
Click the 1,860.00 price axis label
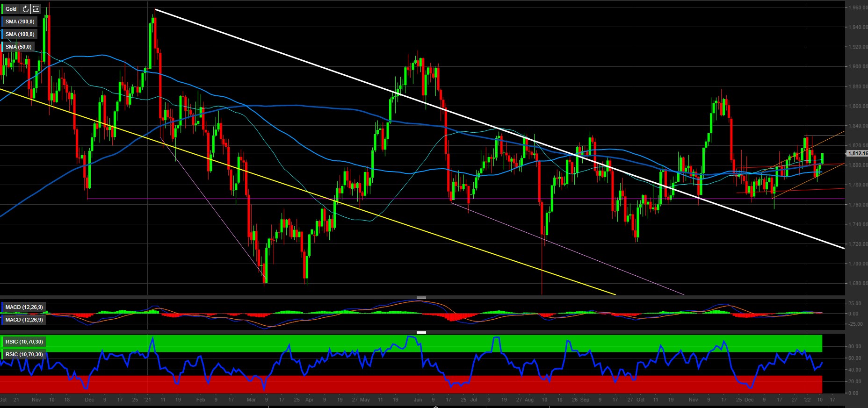858,106
